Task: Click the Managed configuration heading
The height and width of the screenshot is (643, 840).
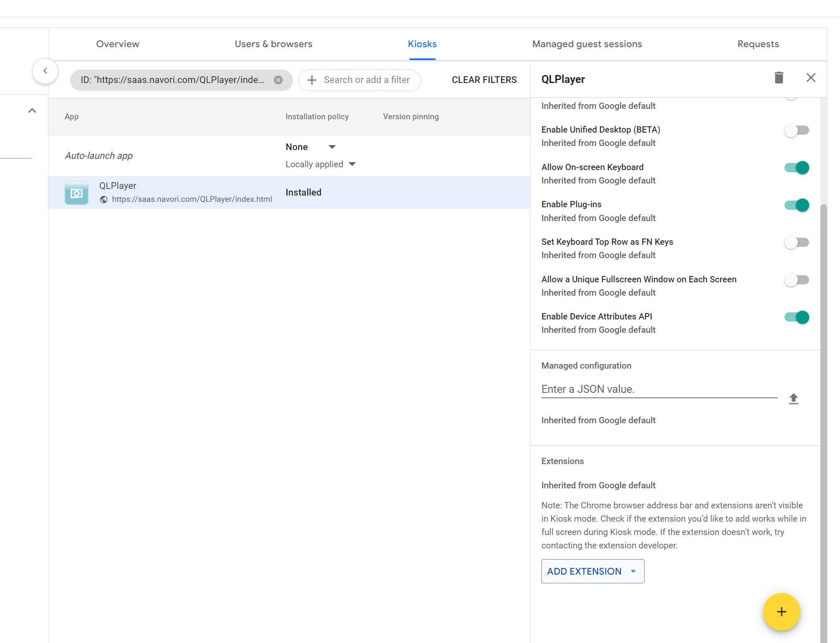Action: 586,366
